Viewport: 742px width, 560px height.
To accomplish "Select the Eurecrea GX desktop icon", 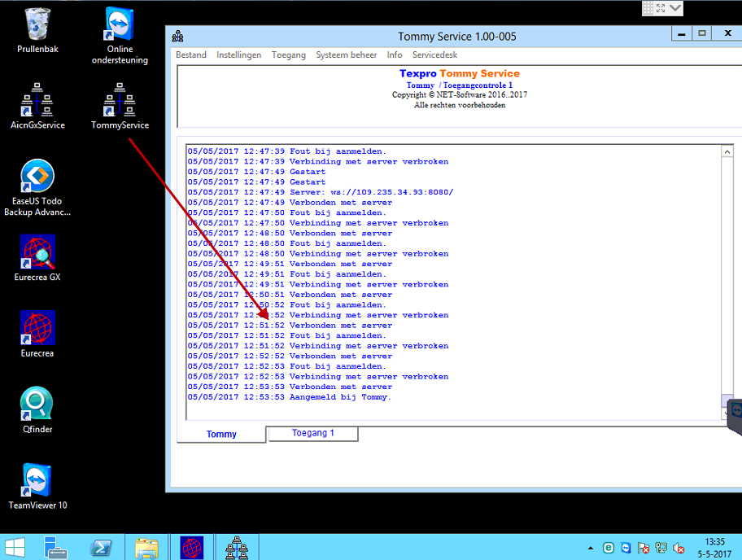I will pos(37,258).
